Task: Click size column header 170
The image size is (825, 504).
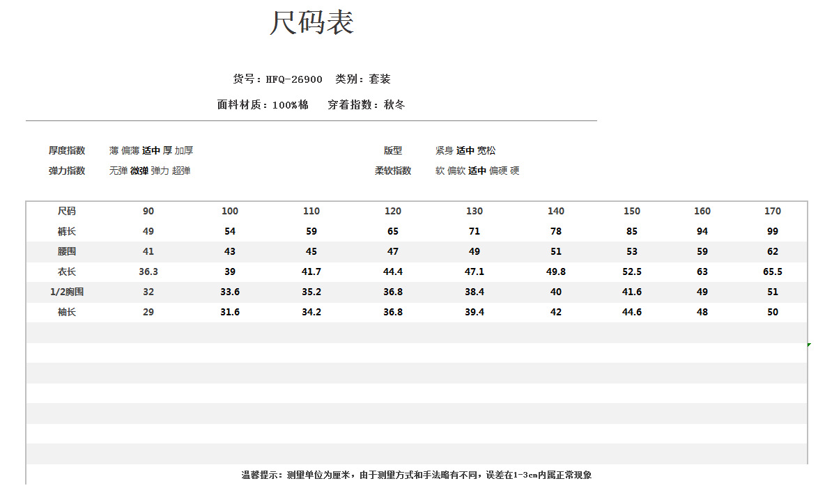Action: 773,211
